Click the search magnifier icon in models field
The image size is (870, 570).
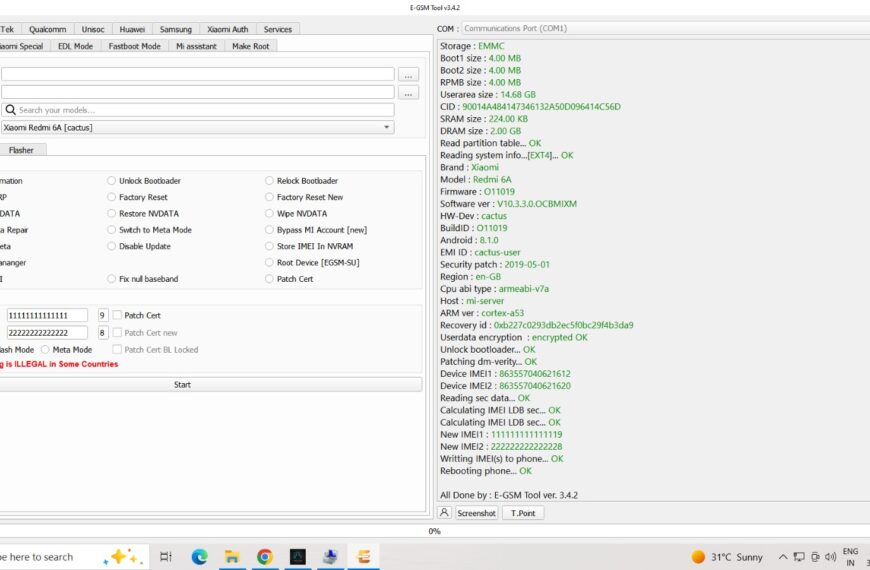pos(11,110)
